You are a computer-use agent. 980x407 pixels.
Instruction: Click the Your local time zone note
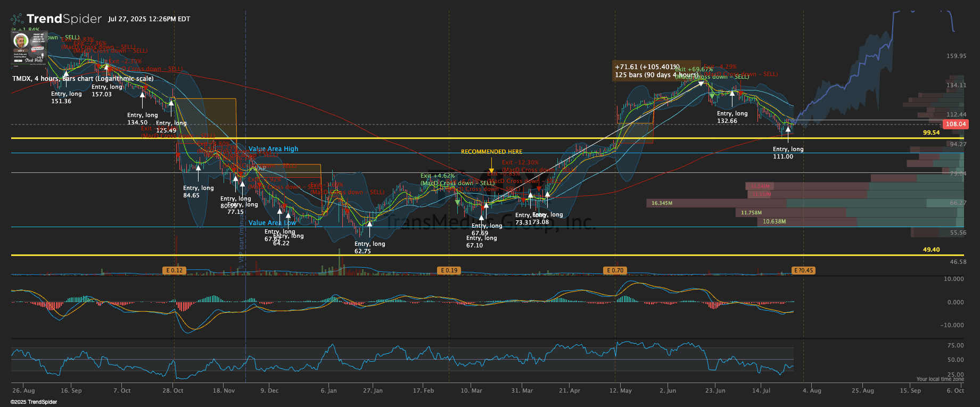click(940, 379)
